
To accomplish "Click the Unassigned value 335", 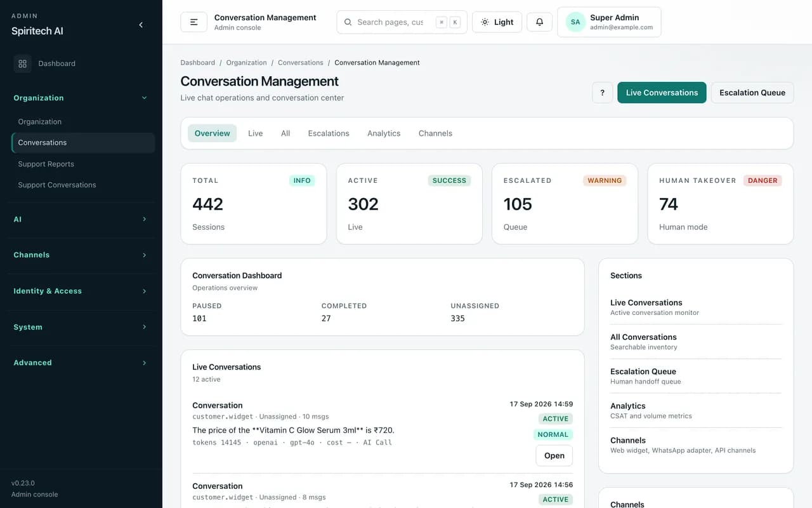I will click(x=458, y=319).
